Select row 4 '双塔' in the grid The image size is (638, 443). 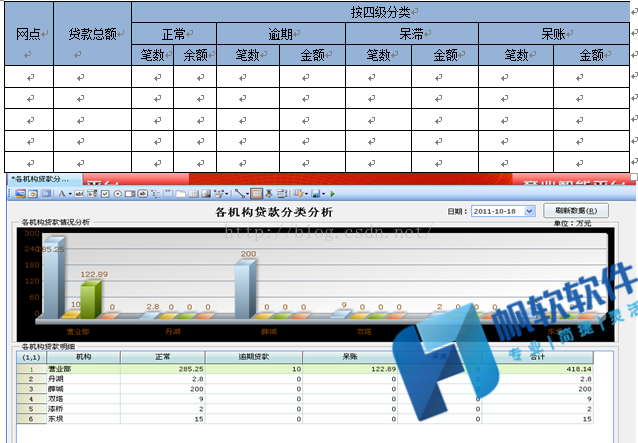point(304,399)
